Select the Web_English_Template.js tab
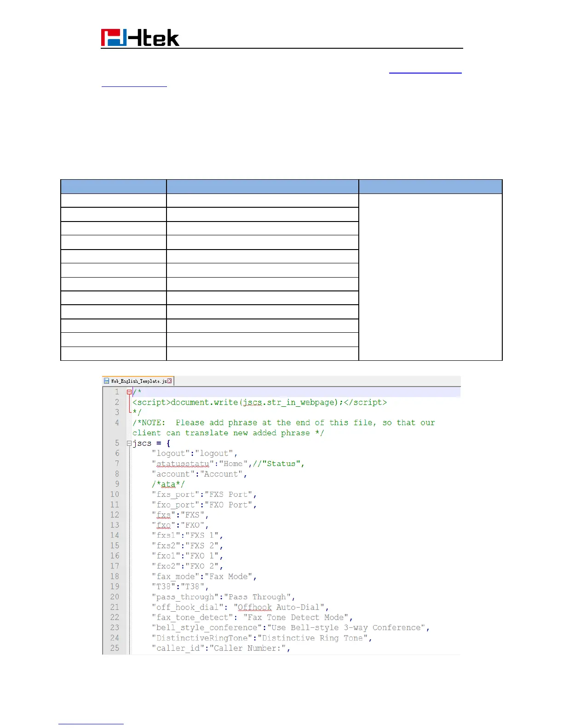The width and height of the screenshot is (563, 728). point(138,381)
